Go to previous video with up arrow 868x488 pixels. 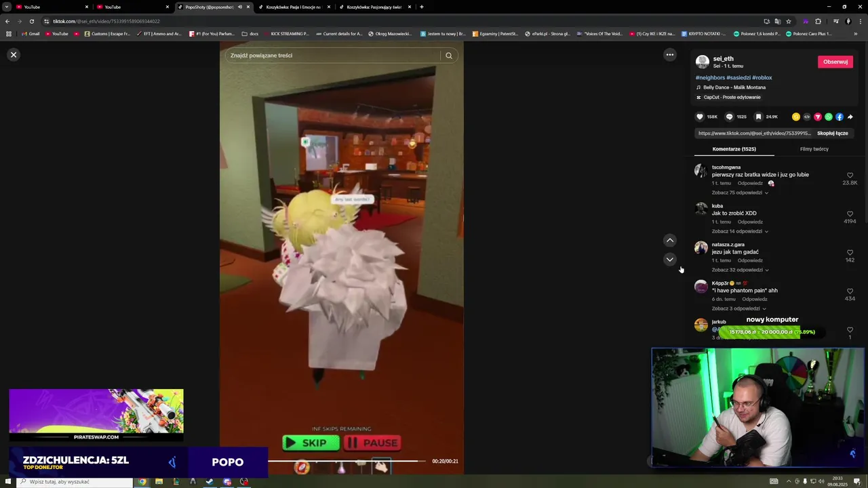point(669,240)
